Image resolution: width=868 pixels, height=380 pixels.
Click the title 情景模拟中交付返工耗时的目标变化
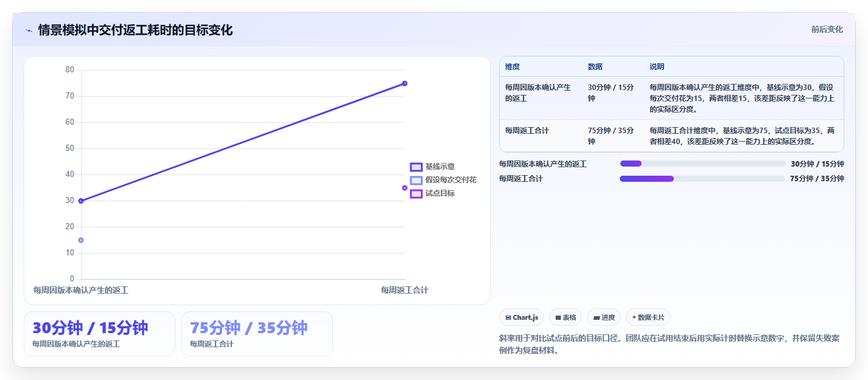135,30
